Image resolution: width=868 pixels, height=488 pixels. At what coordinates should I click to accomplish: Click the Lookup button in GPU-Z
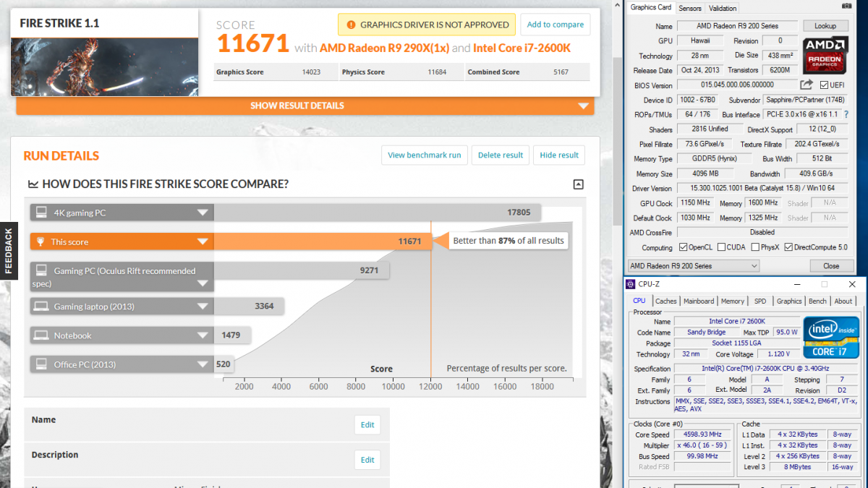[825, 26]
